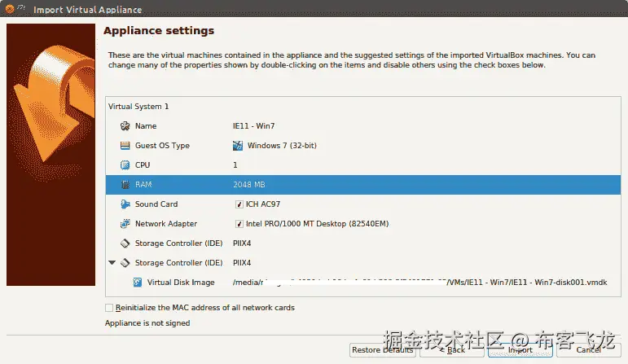The width and height of the screenshot is (628, 364).
Task: Disable the ICH AC97 sound card checkbox
Action: pos(239,204)
